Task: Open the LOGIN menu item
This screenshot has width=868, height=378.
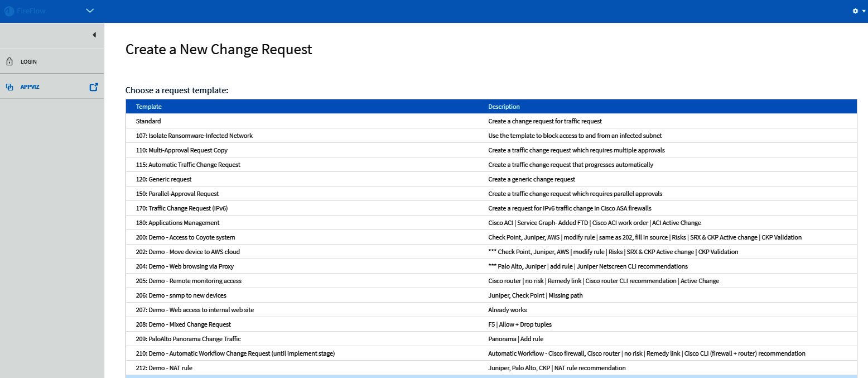Action: pos(28,62)
